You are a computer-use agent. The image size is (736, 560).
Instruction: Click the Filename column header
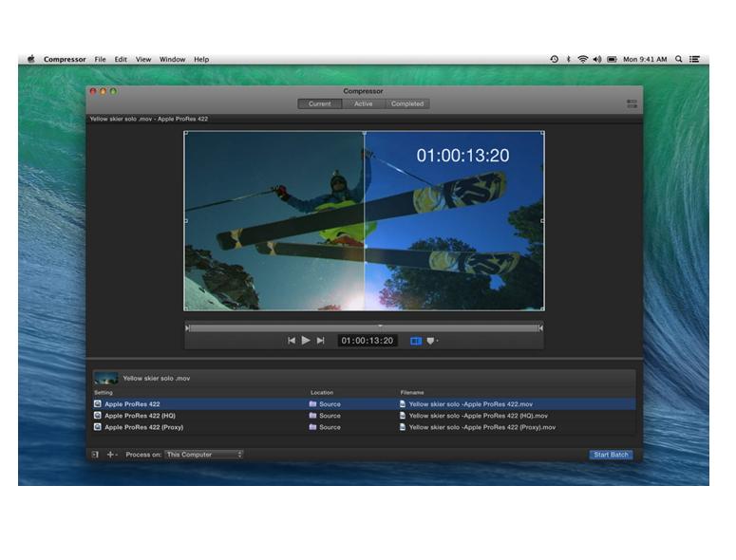coord(411,393)
